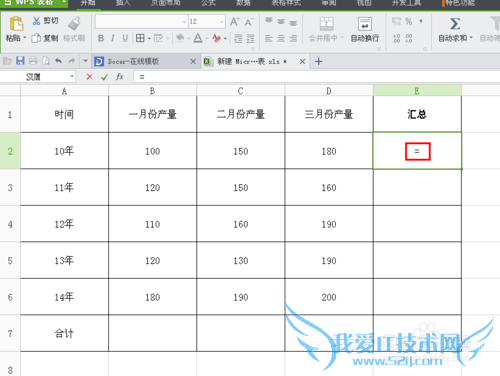Click the 14年 row label cell
The height and width of the screenshot is (376, 500).
[x=64, y=297]
